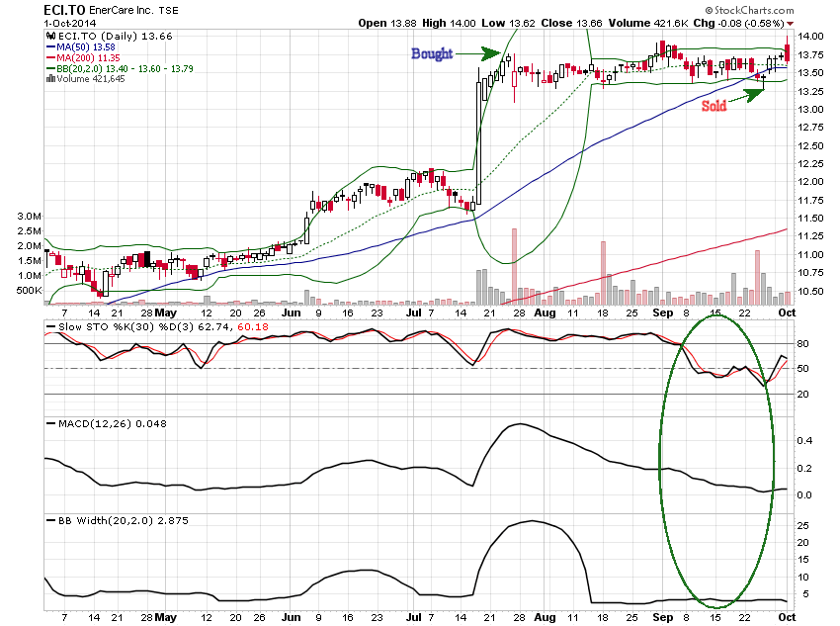The width and height of the screenshot is (840, 626).
Task: Click the volume bars icon in the legend
Action: click(x=50, y=79)
